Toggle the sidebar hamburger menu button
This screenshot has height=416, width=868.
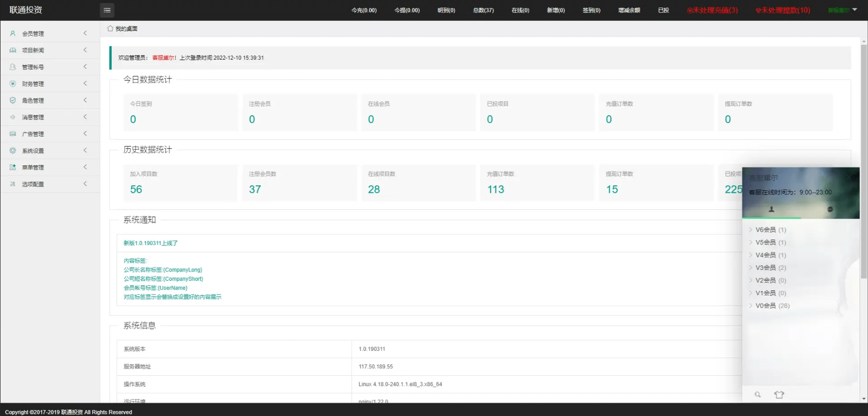[107, 10]
